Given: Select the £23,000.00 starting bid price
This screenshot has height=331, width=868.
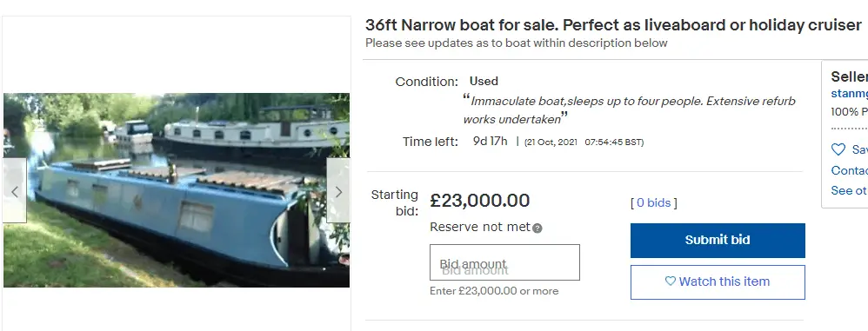Looking at the screenshot, I should point(480,201).
